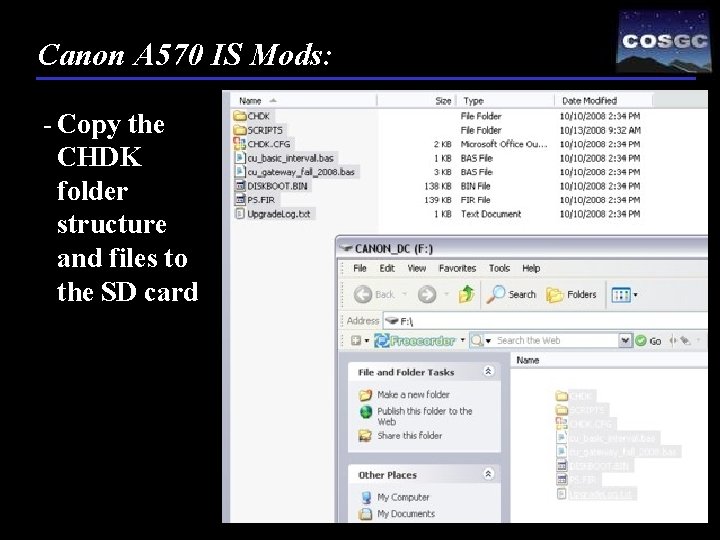Select the CHDK folder in upper file list

252,116
